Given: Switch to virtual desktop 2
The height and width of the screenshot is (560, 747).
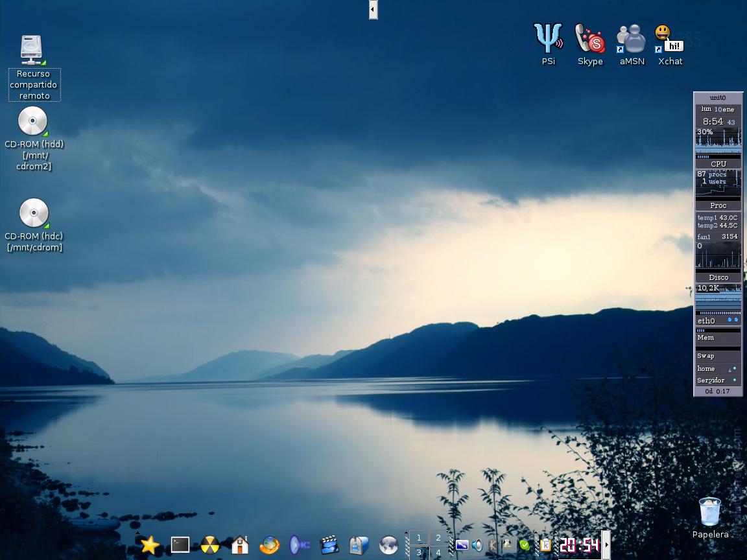Looking at the screenshot, I should (x=438, y=537).
